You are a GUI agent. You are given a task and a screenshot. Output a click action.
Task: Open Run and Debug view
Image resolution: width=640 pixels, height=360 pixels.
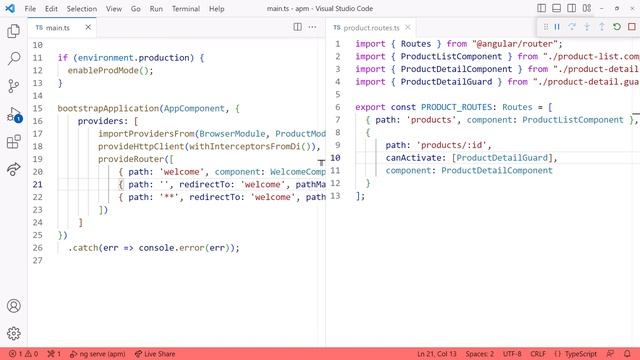tap(13, 115)
